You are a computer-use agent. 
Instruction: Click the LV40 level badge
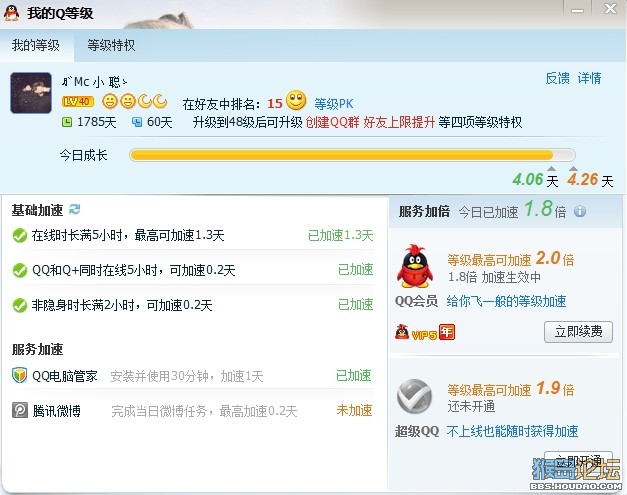tap(78, 102)
